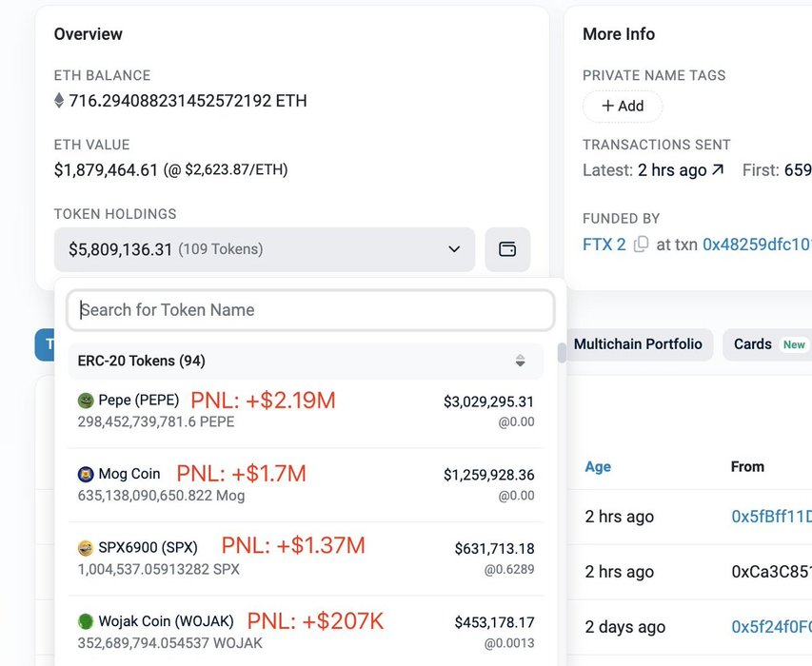Click the SPX6900 token icon
The width and height of the screenshot is (812, 666).
tap(86, 548)
